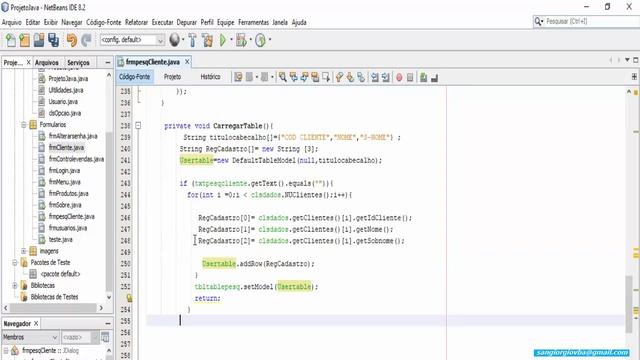Viewport: 640px width, 360px height.
Task: Open the Ferramentas menu
Action: [x=253, y=22]
